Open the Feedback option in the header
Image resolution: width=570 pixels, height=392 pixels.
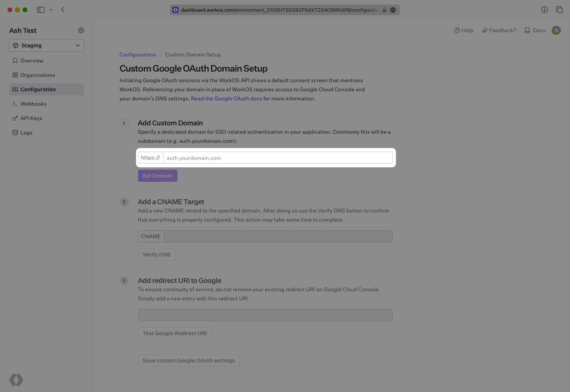click(x=499, y=30)
